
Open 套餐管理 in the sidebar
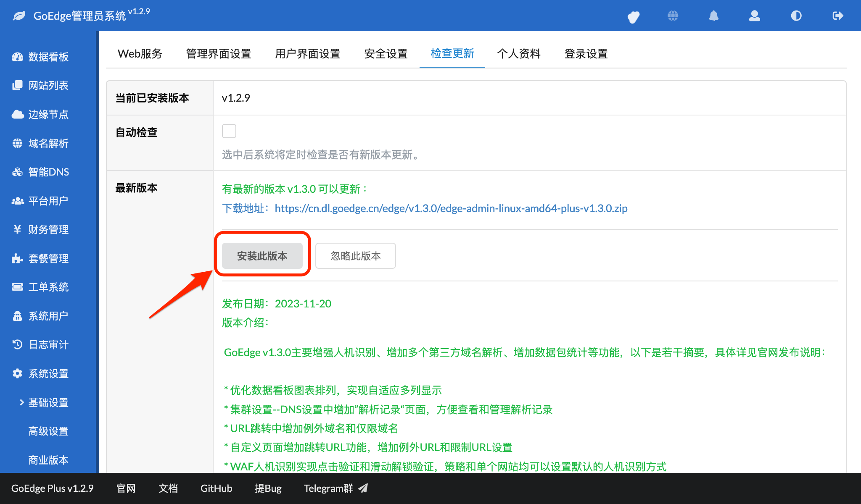click(x=48, y=258)
